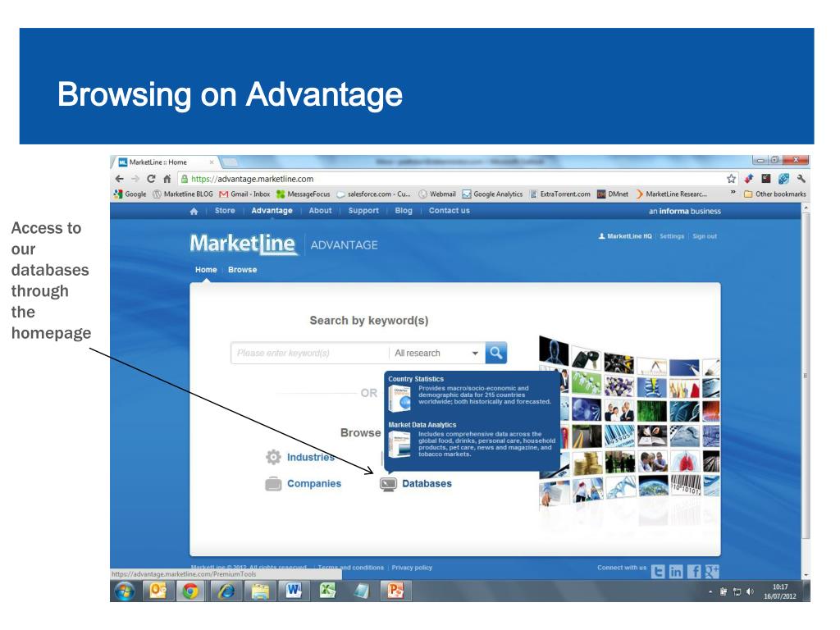
Task: Open the Twitter social icon
Action: click(x=658, y=572)
